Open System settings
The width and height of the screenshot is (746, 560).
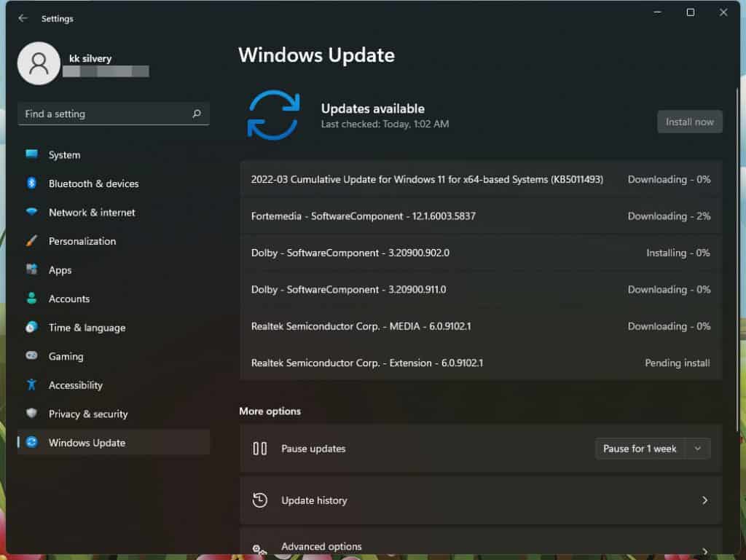tap(113, 154)
